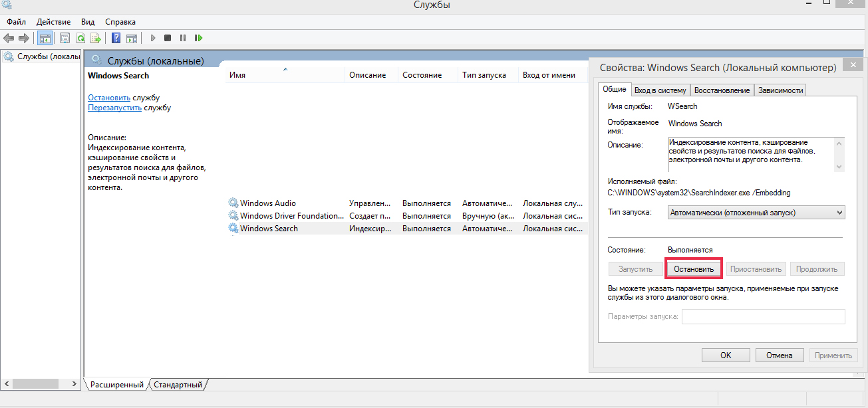Click the gear icon next to Windows Search row
This screenshot has width=868, height=408.
[233, 229]
